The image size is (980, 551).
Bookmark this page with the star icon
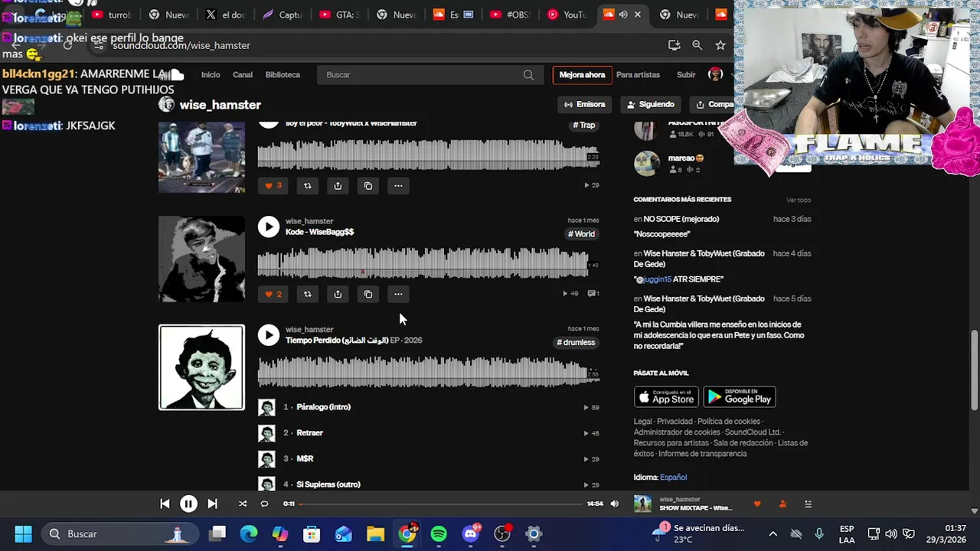click(720, 45)
